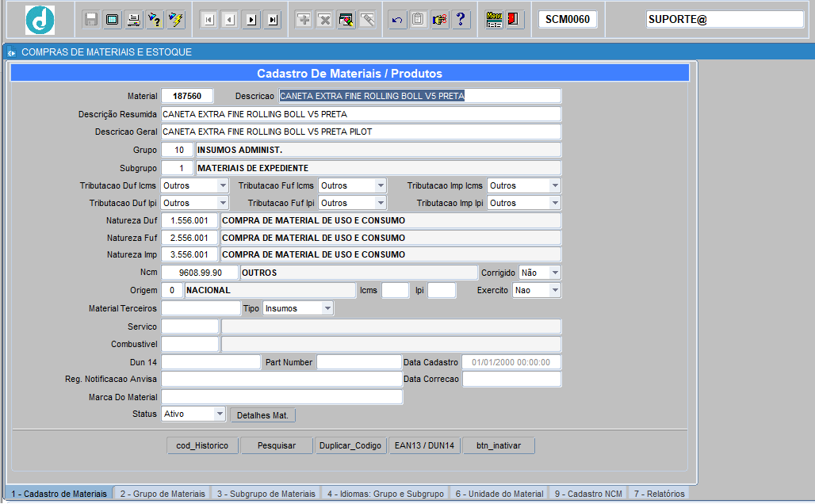
Task: Open the Tributacao Duf Ipi dropdown
Action: click(223, 203)
